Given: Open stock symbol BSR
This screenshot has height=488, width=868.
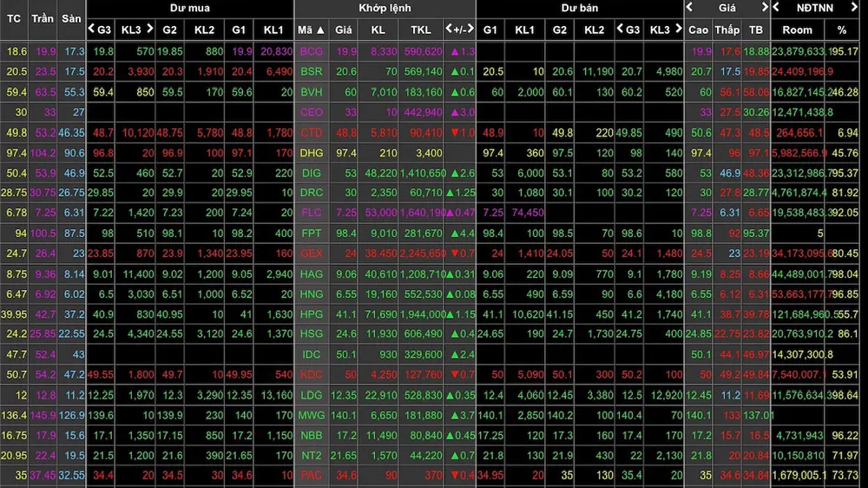Looking at the screenshot, I should click(311, 71).
